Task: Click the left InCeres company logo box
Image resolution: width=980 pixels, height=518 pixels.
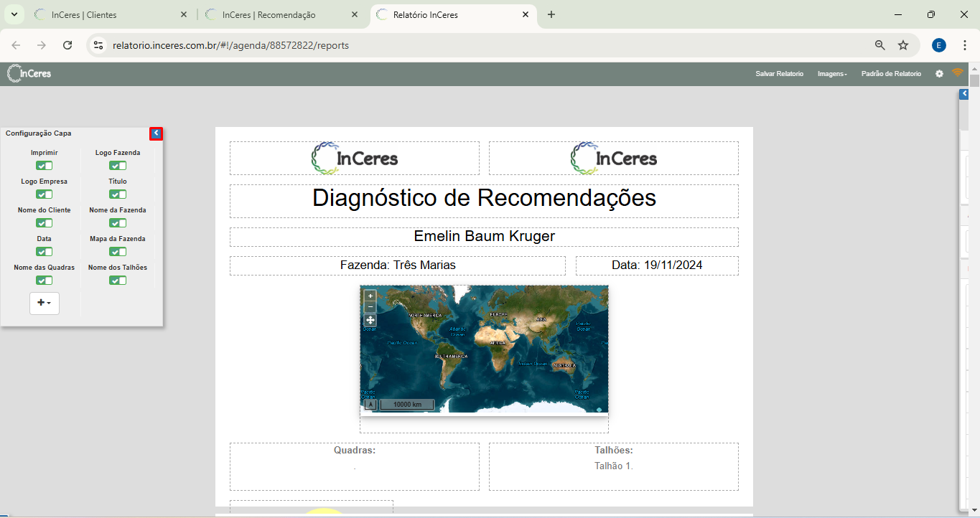Action: 355,158
